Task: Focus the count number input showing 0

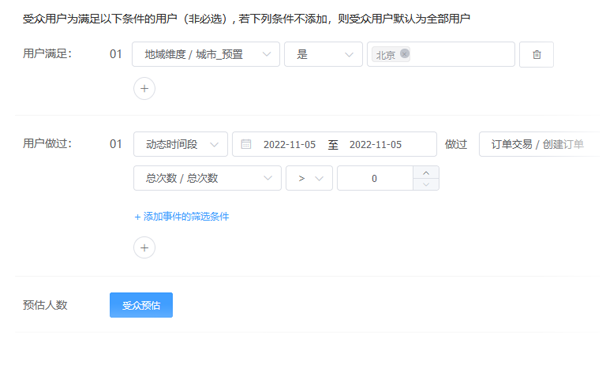Action: click(375, 178)
